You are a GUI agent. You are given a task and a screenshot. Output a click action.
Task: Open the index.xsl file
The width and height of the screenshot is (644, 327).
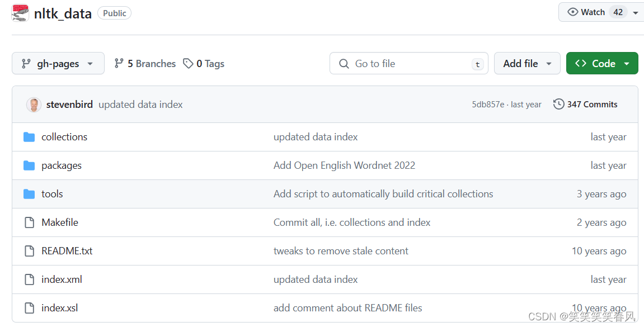(60, 308)
